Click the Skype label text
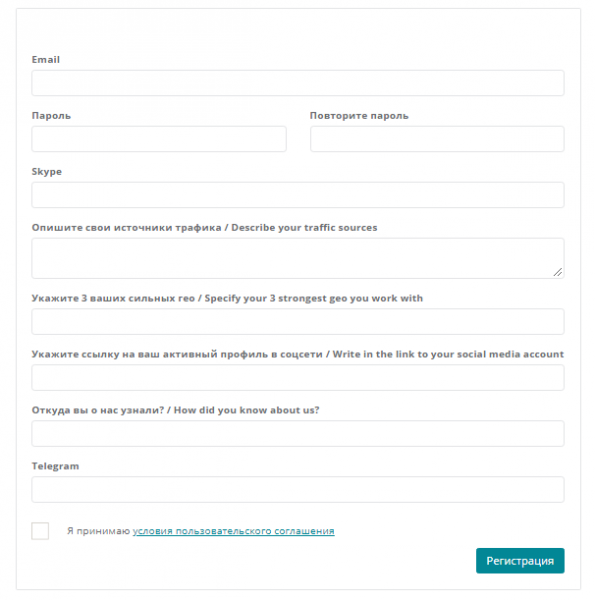This screenshot has width=595, height=600. coord(47,171)
